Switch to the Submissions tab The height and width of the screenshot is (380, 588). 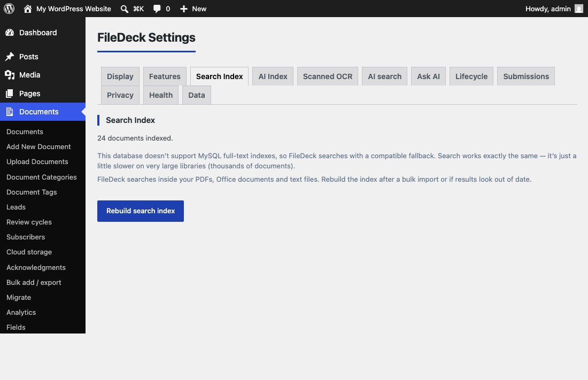tap(526, 76)
